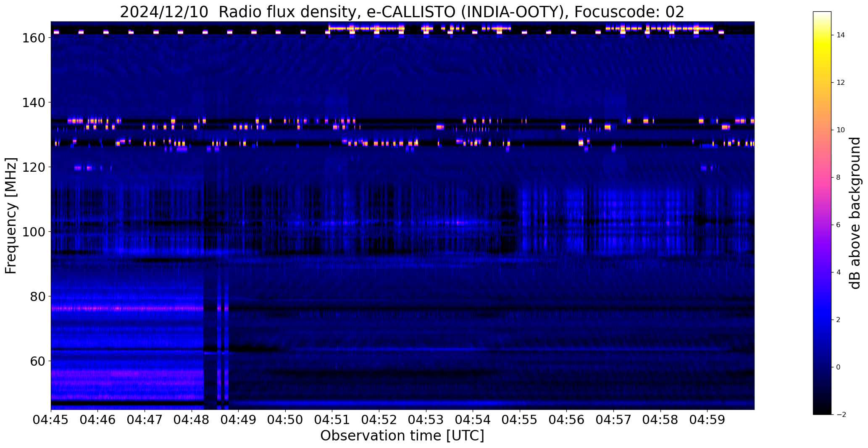Click the colorbar tick label 12
Image resolution: width=868 pixels, height=448 pixels.
click(841, 83)
